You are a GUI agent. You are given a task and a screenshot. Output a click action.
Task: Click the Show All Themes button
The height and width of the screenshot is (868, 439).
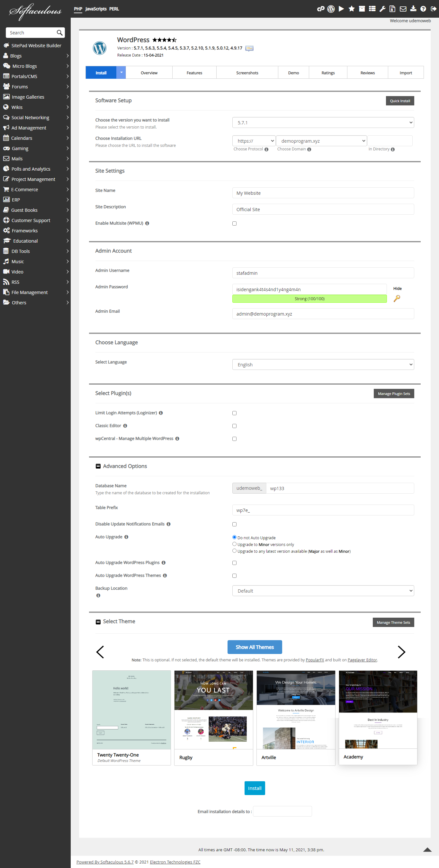pyautogui.click(x=255, y=647)
